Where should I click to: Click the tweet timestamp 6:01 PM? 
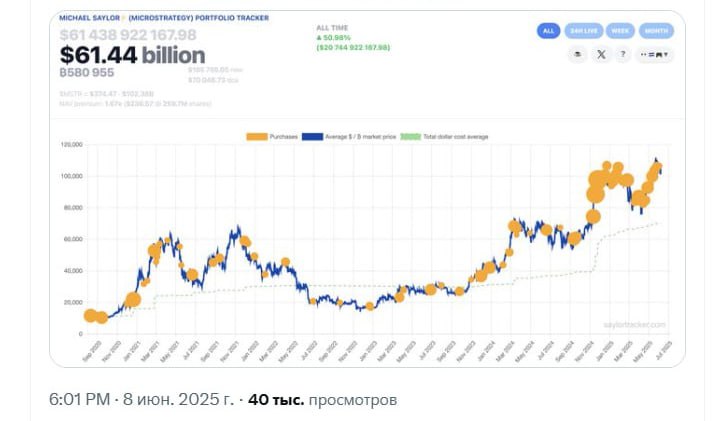79,400
